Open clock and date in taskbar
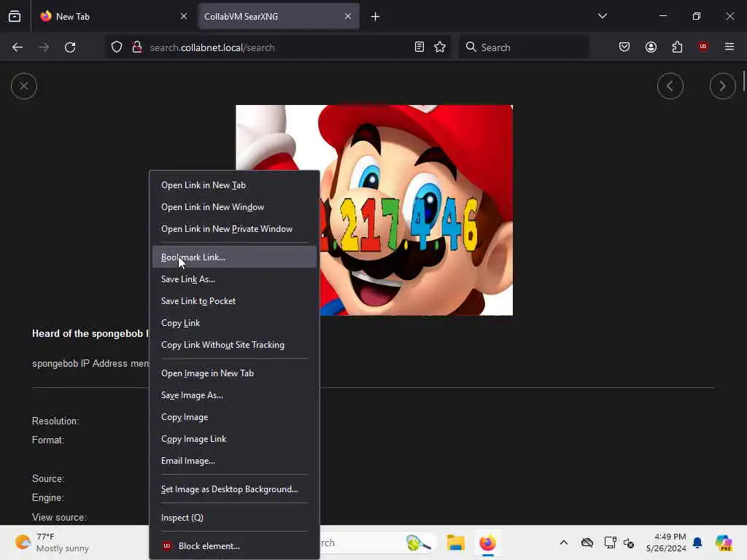Viewport: 747px width, 560px height. [666, 542]
